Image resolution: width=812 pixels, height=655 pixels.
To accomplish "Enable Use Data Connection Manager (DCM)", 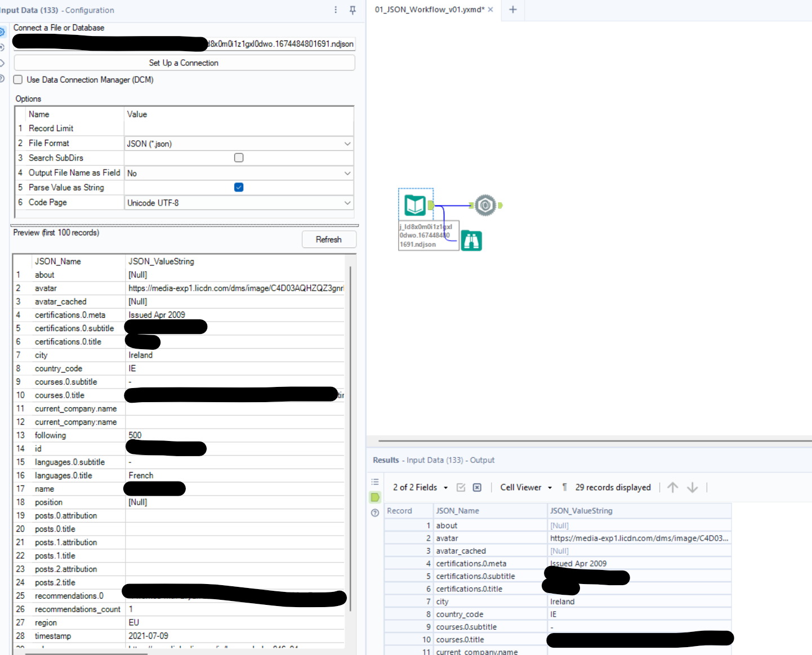I will coord(18,80).
